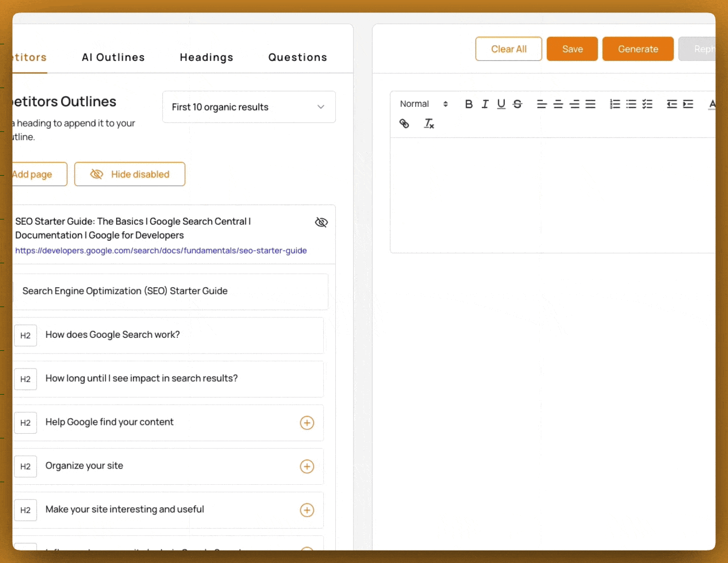Center align text in editor
Viewport: 728px width, 563px height.
pyautogui.click(x=558, y=104)
